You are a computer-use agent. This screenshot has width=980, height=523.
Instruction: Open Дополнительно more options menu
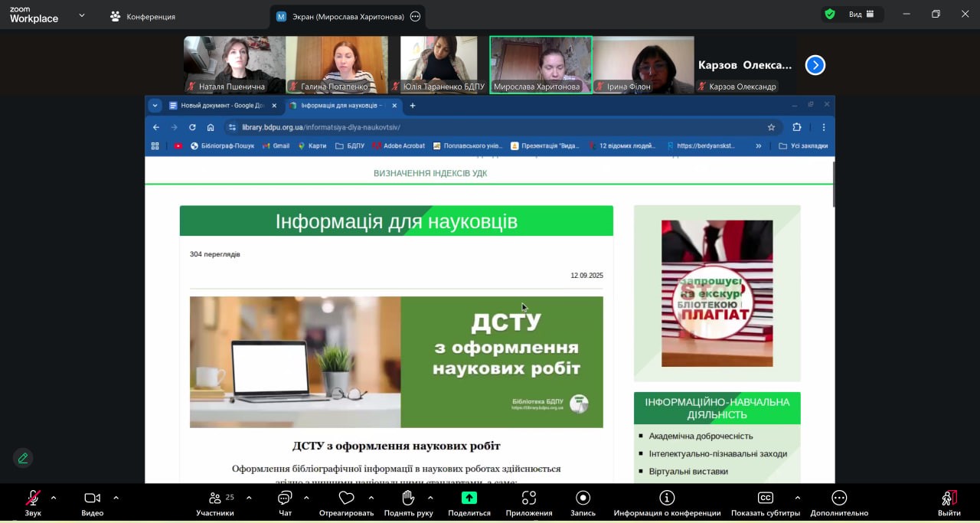839,502
